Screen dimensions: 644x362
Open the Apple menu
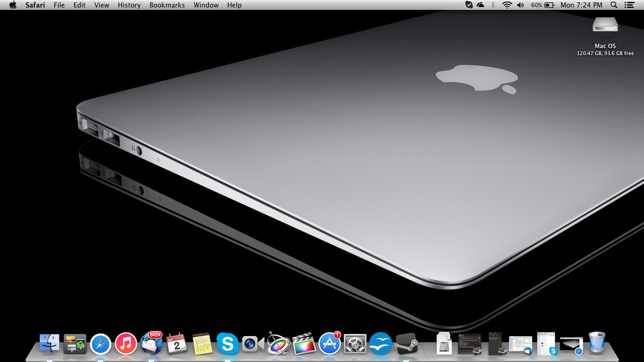click(x=13, y=5)
